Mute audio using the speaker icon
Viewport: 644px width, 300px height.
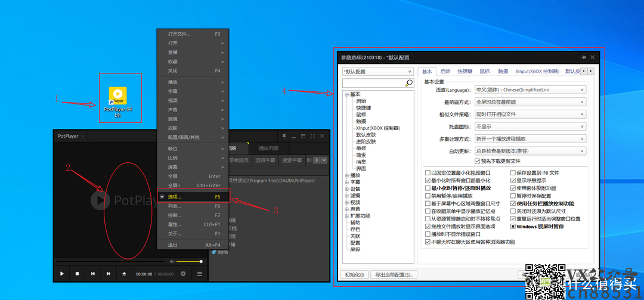click(x=172, y=261)
